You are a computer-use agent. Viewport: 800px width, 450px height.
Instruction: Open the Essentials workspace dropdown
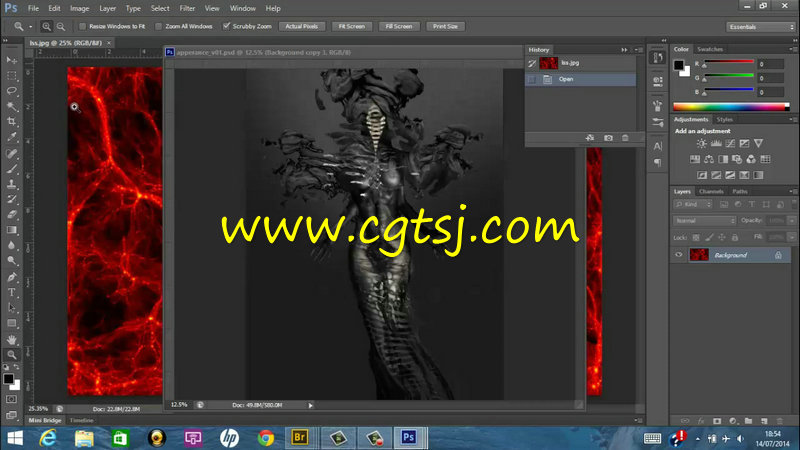point(760,27)
